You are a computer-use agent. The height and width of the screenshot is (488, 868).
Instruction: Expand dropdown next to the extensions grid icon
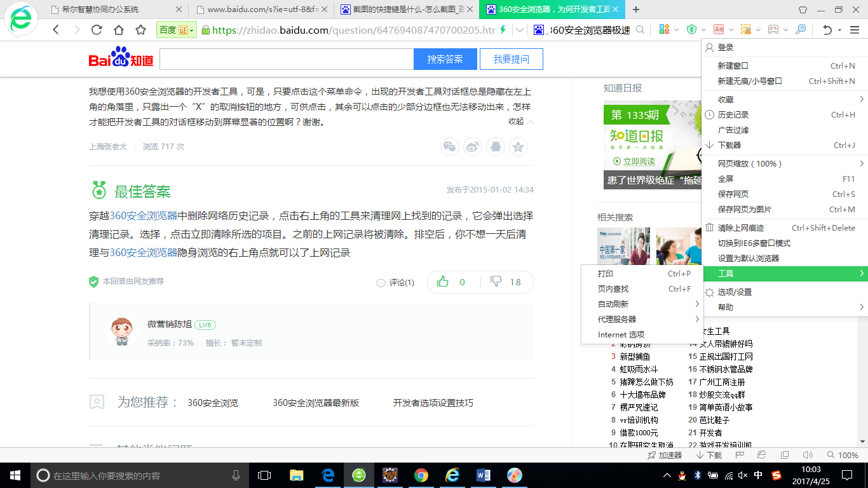tap(677, 30)
